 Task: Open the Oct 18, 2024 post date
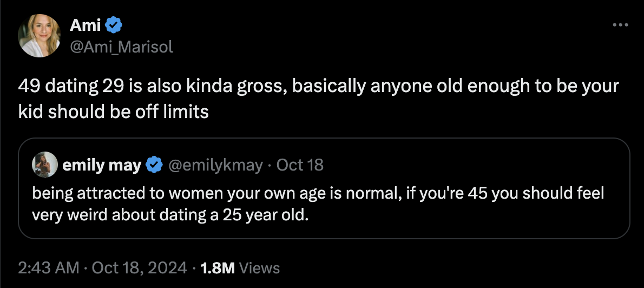pos(140,269)
